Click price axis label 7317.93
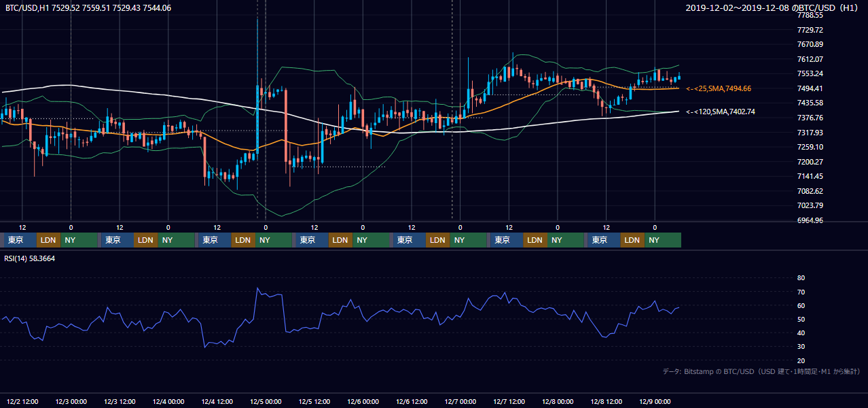 click(x=810, y=133)
